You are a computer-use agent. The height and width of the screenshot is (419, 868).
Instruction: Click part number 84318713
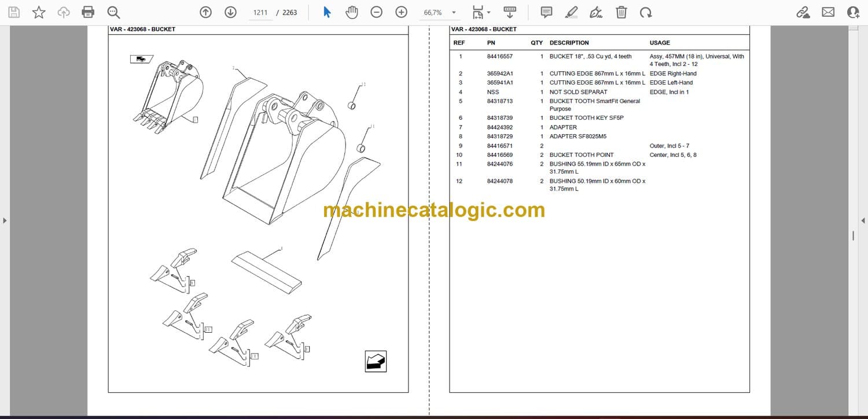point(500,101)
